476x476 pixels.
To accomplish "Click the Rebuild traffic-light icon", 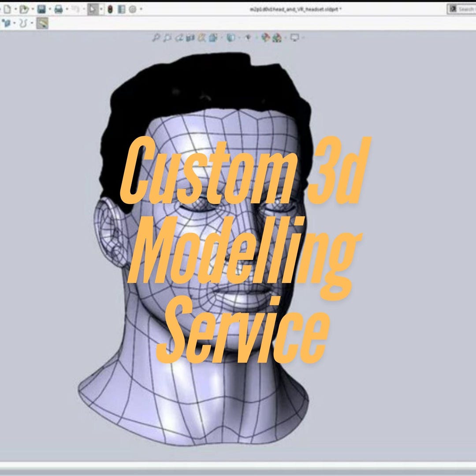I will click(x=110, y=9).
